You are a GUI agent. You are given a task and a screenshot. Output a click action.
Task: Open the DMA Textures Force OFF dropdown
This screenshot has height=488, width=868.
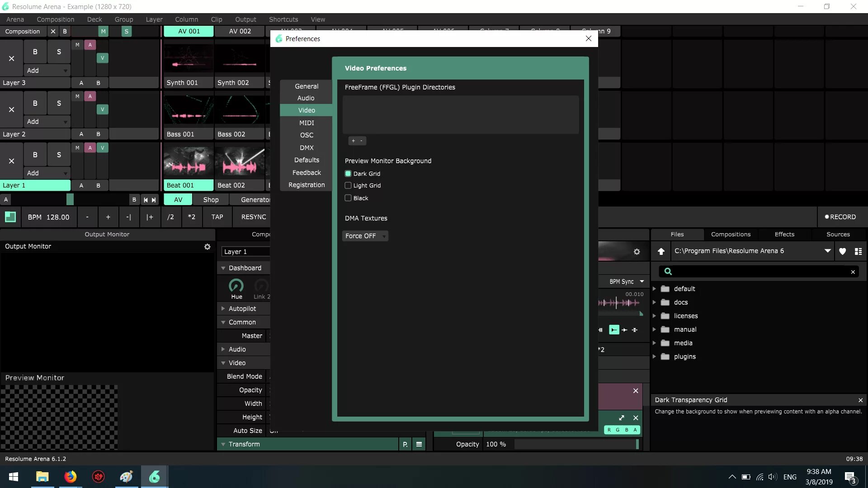(365, 236)
